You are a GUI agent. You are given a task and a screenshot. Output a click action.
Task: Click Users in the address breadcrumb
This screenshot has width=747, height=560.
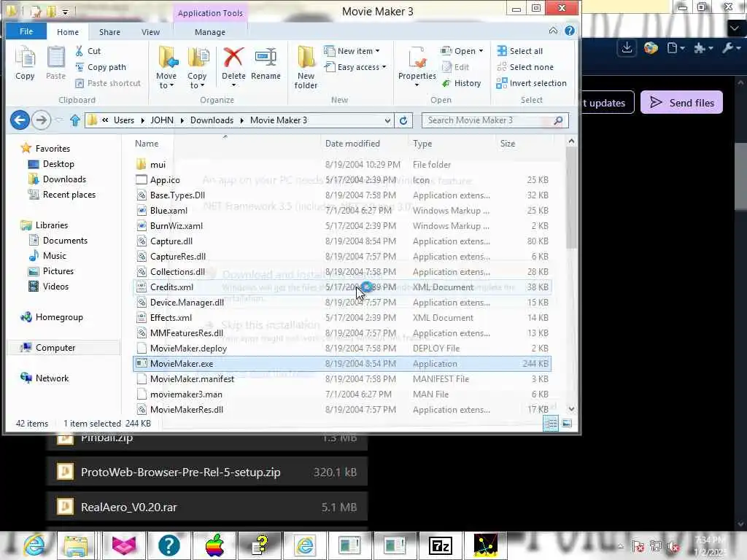click(124, 120)
